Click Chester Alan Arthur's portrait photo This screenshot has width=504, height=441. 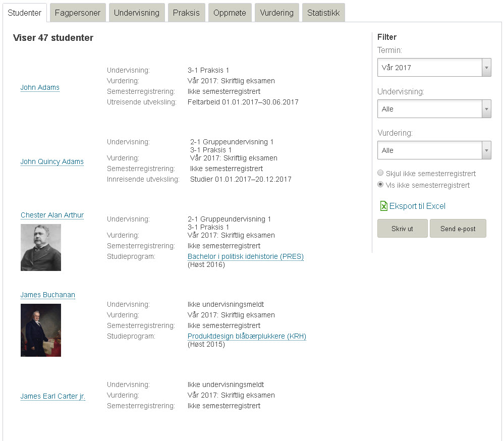coord(41,248)
